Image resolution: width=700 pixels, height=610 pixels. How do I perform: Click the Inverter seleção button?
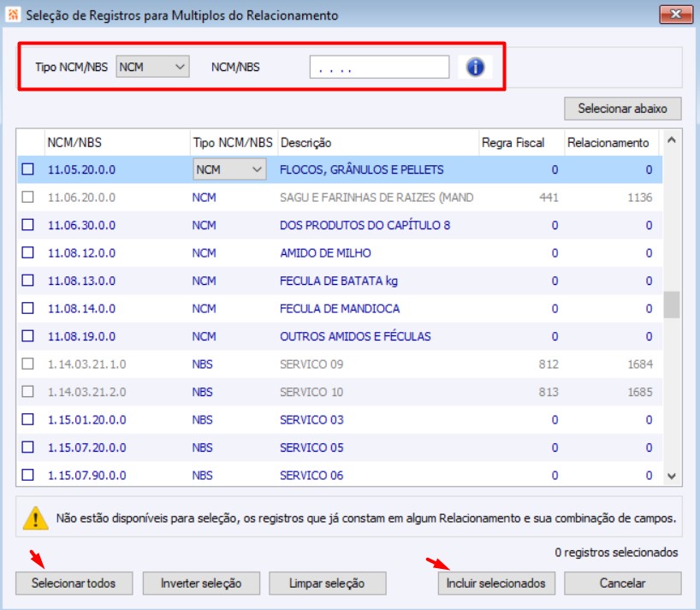click(201, 583)
